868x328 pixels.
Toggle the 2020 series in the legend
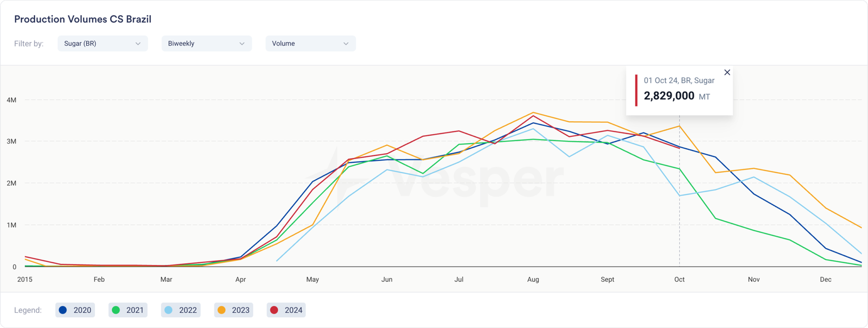tap(75, 310)
